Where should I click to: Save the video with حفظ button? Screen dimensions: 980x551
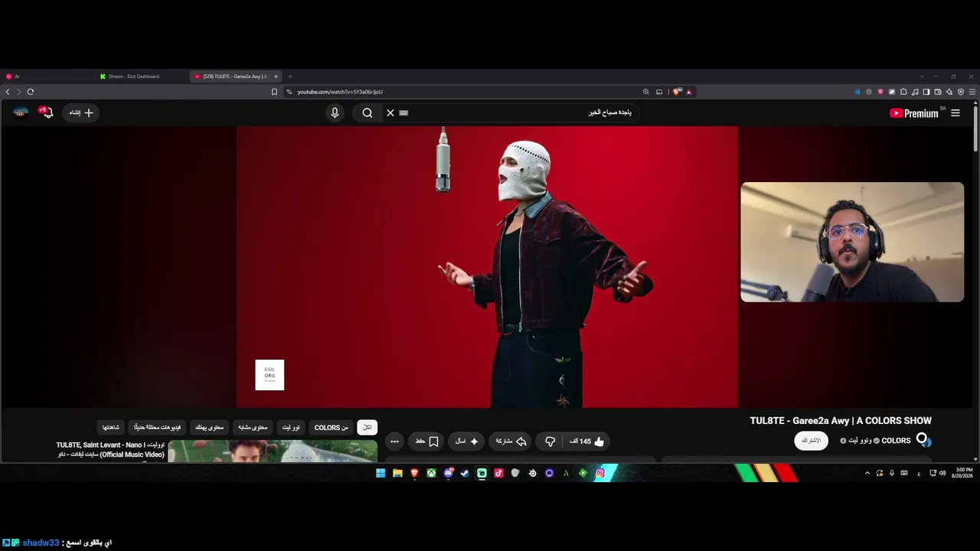(x=427, y=442)
